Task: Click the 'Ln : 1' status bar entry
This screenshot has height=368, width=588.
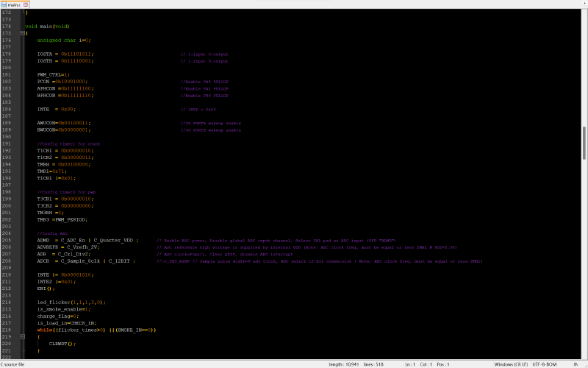Action: point(410,364)
